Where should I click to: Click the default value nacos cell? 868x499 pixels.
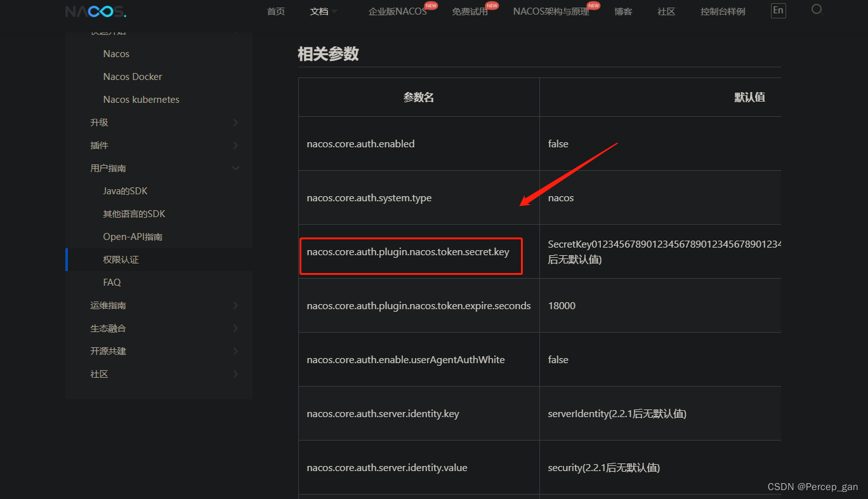[x=661, y=197]
